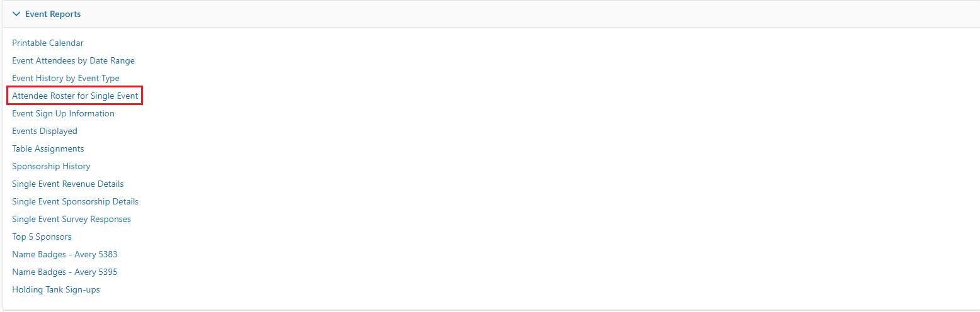Select Name Badges - Avery 5383

[x=65, y=254]
